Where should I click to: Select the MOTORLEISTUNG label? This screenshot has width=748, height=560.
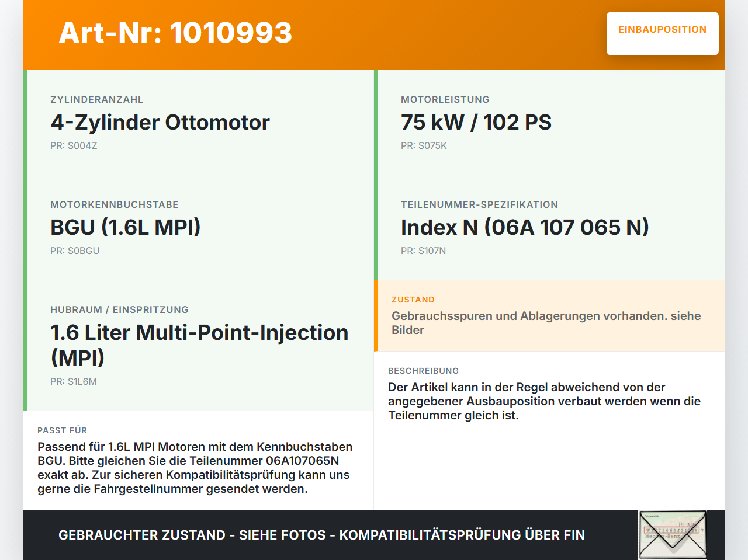coord(445,99)
